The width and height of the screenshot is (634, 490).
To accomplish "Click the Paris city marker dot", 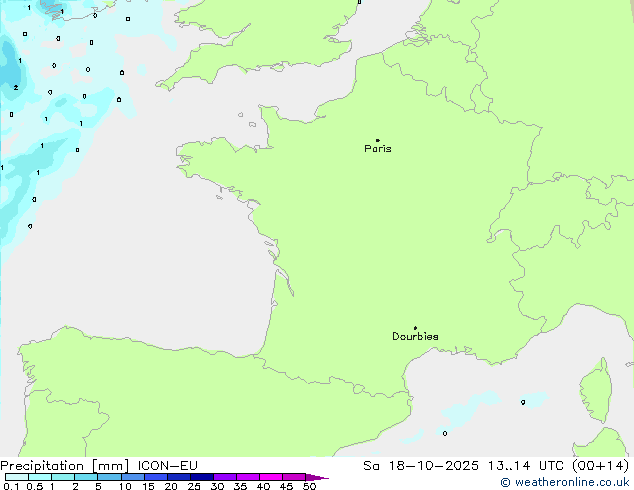I will point(377,140).
